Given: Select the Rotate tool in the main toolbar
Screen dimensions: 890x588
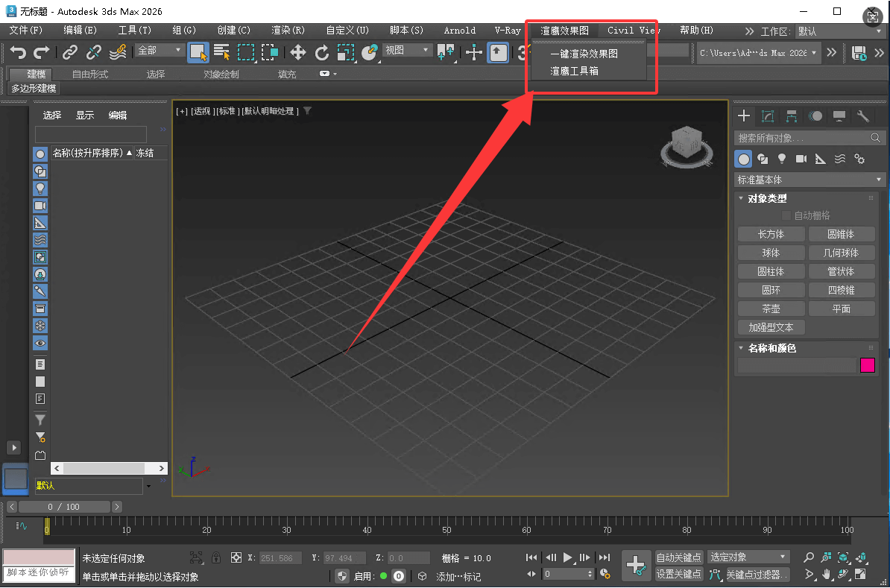Looking at the screenshot, I should pos(322,52).
